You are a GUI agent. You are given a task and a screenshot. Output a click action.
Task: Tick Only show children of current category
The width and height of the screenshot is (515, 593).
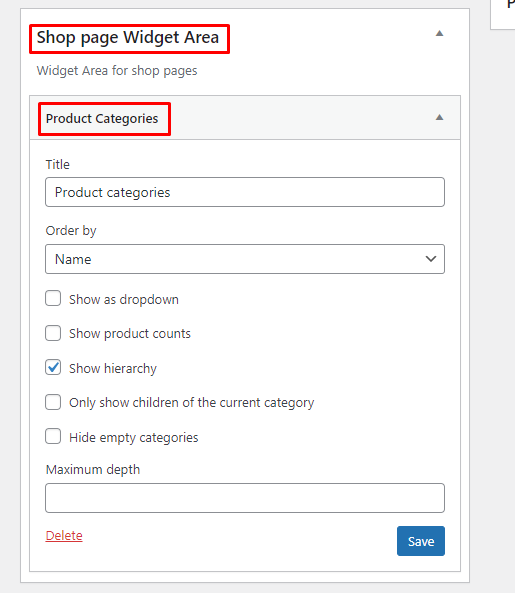[53, 402]
